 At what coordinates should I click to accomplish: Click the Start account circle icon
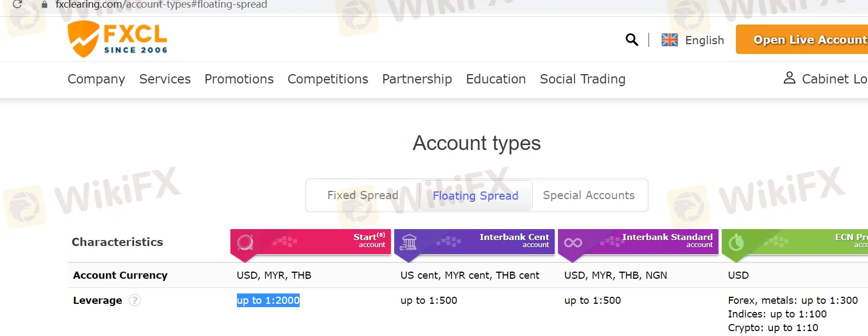[245, 242]
